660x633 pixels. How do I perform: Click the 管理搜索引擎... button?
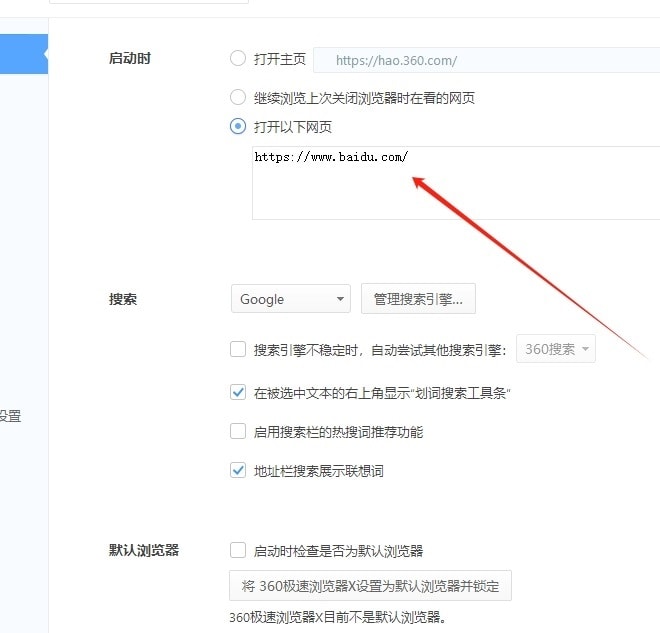pyautogui.click(x=418, y=299)
